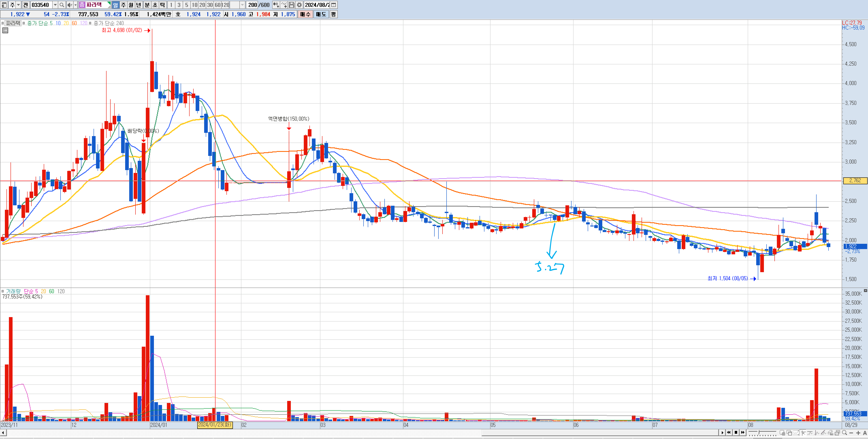The width and height of the screenshot is (868, 439).
Task: Toggle the 거래량 indicator checkbox
Action: tap(3, 291)
